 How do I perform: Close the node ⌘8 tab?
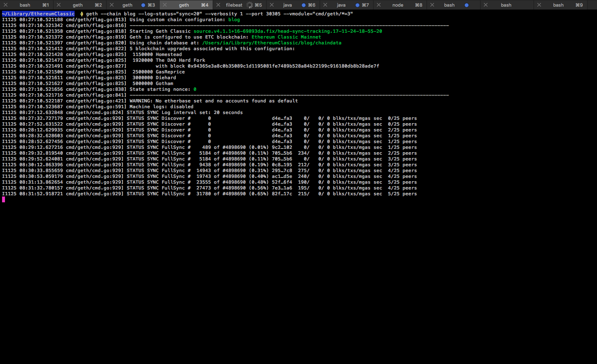[379, 5]
